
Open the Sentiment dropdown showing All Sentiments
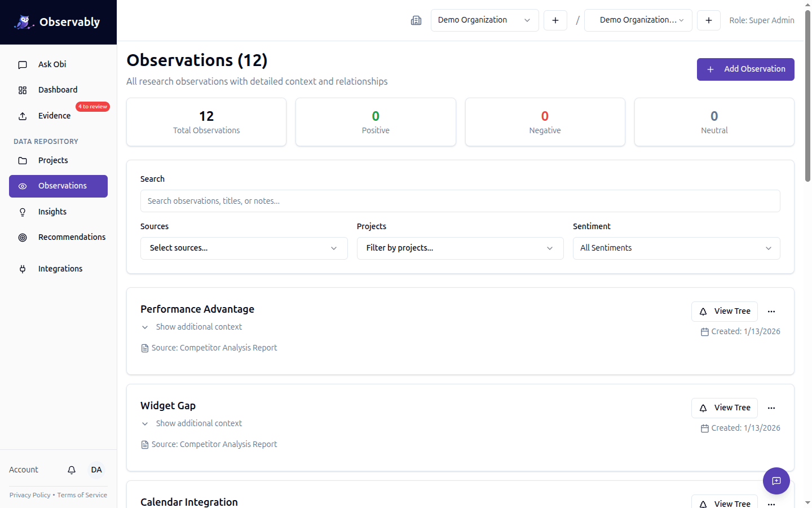[x=676, y=248]
